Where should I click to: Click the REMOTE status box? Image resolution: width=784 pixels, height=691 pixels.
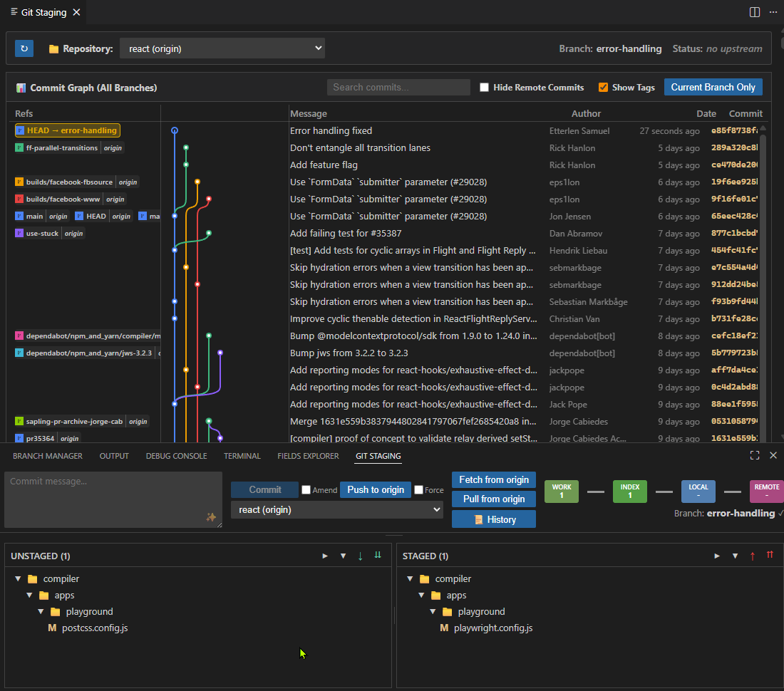click(x=766, y=491)
